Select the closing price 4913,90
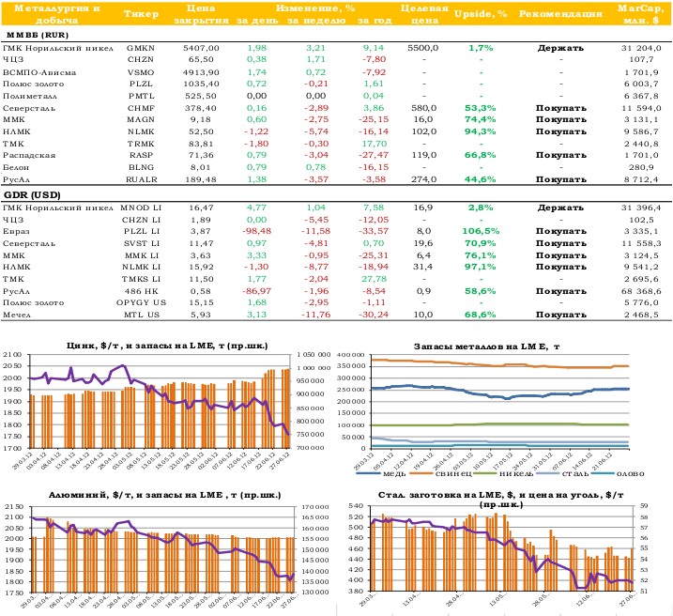This screenshot has width=673, height=616. (x=201, y=72)
